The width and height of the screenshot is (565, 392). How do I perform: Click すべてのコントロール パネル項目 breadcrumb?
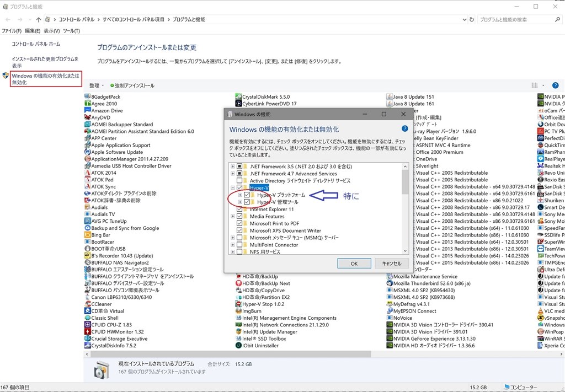tap(134, 19)
